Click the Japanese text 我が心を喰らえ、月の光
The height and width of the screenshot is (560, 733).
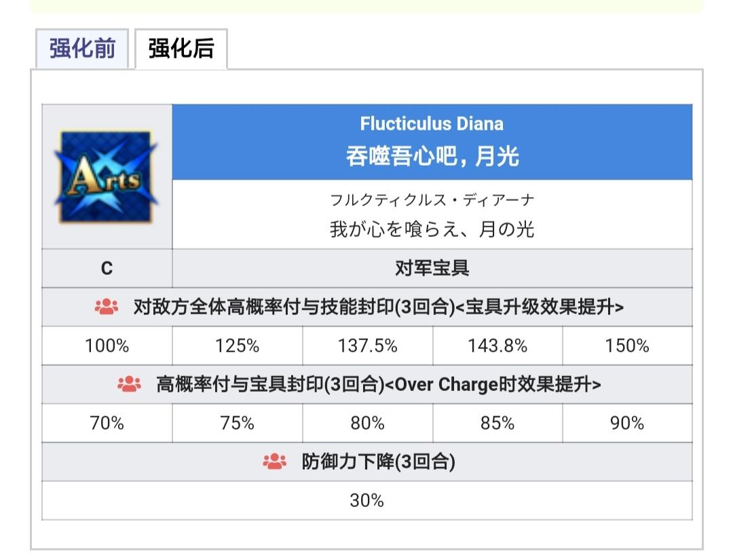click(x=432, y=229)
